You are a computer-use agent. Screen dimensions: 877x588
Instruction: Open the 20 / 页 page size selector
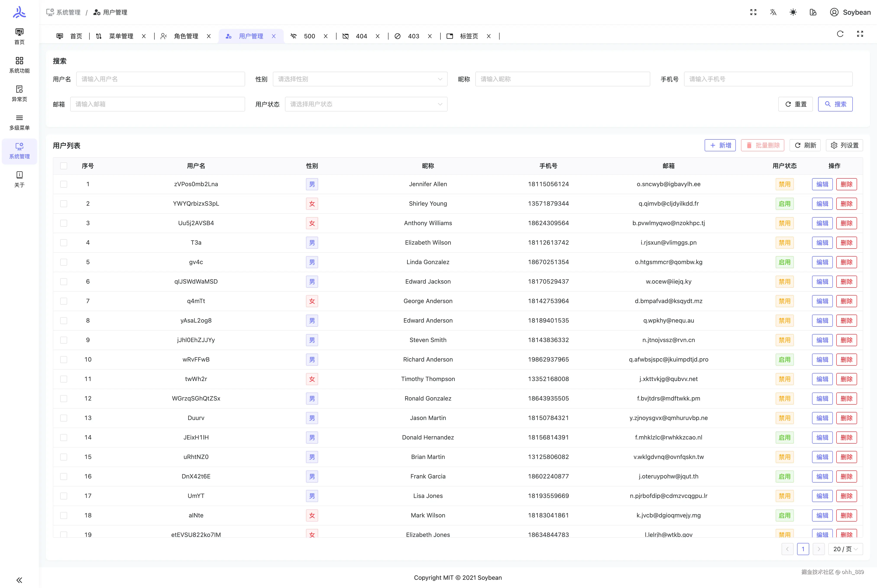pyautogui.click(x=845, y=549)
